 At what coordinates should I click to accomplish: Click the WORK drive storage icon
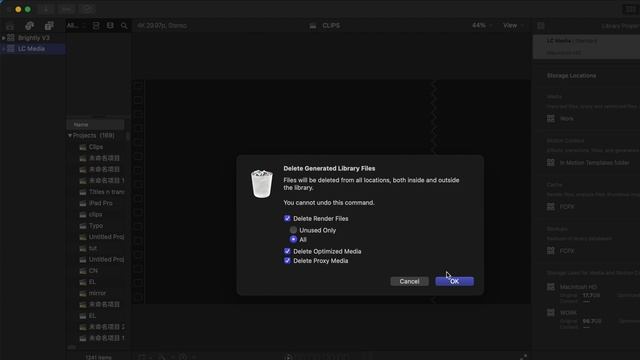(x=551, y=312)
